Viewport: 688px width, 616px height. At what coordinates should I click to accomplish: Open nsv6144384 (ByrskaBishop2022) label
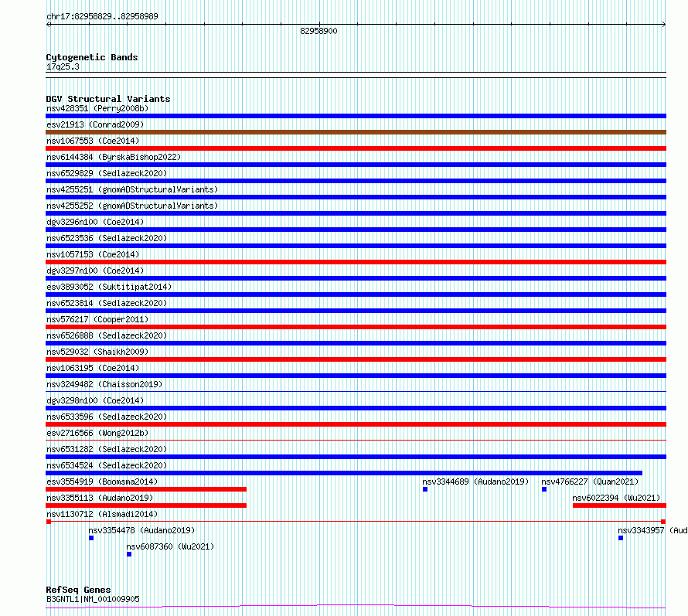(114, 157)
